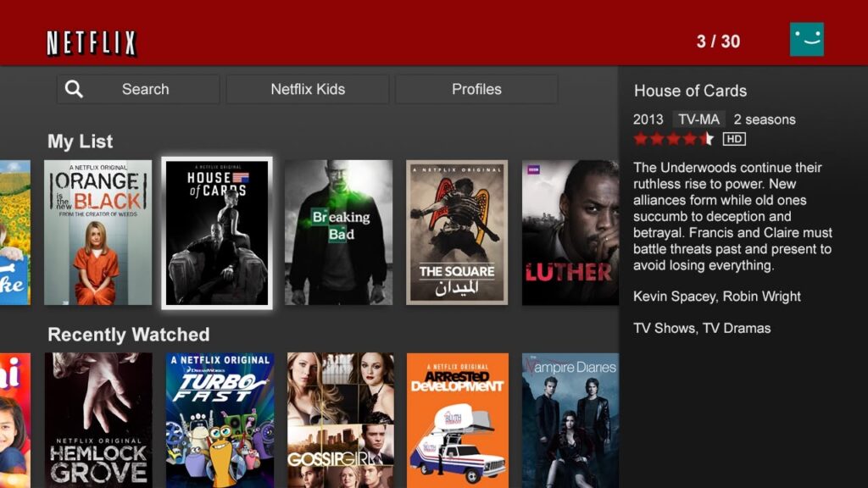Select the Turbo FAST poster
The width and height of the screenshot is (868, 488).
point(220,420)
